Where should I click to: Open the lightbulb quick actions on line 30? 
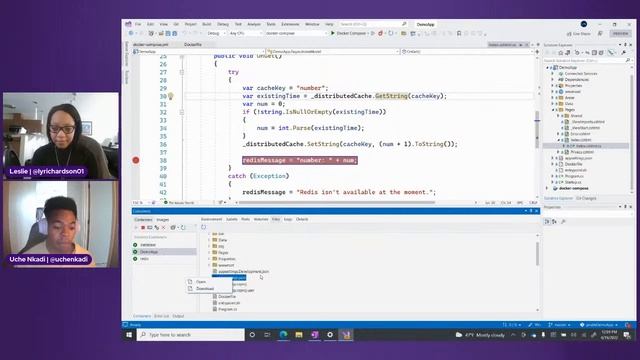click(x=171, y=96)
